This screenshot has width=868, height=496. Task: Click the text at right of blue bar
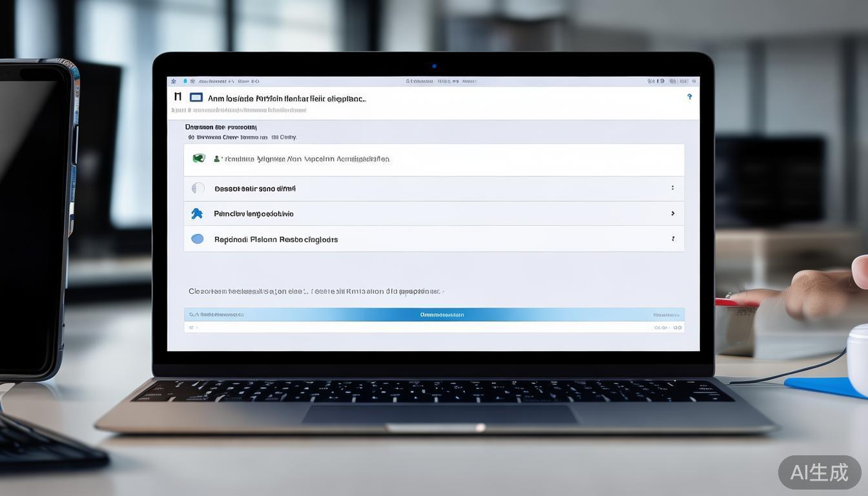pos(666,315)
